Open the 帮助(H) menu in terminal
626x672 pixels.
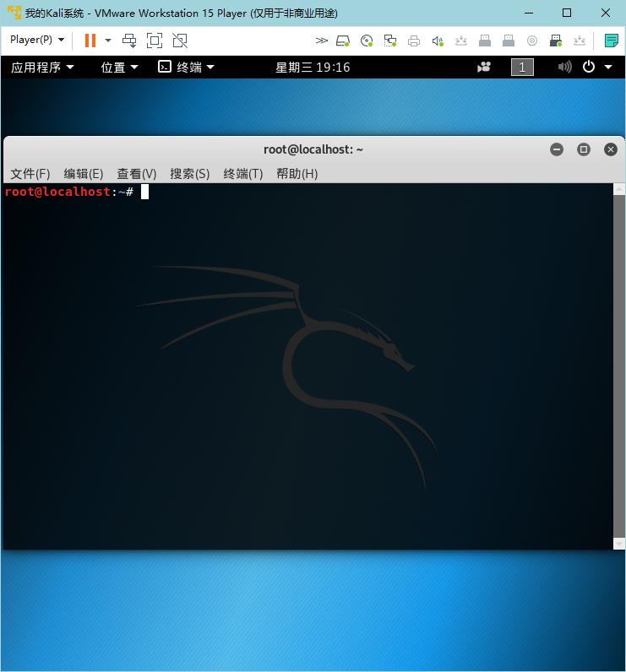click(x=297, y=174)
